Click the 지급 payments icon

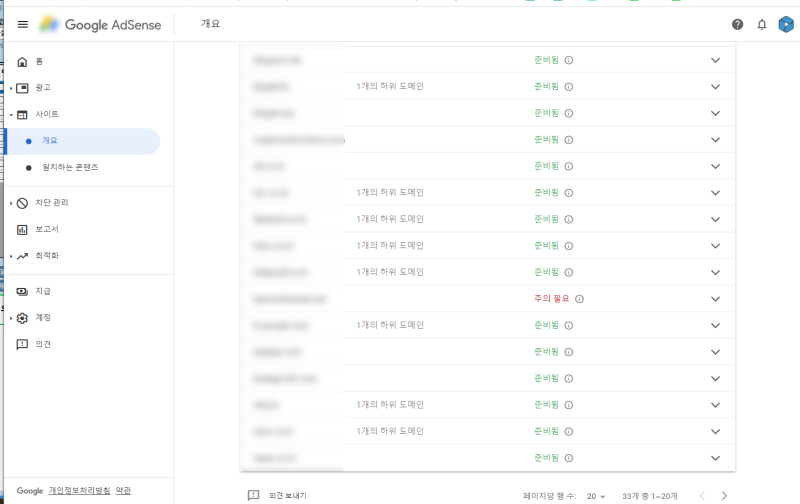tap(22, 292)
